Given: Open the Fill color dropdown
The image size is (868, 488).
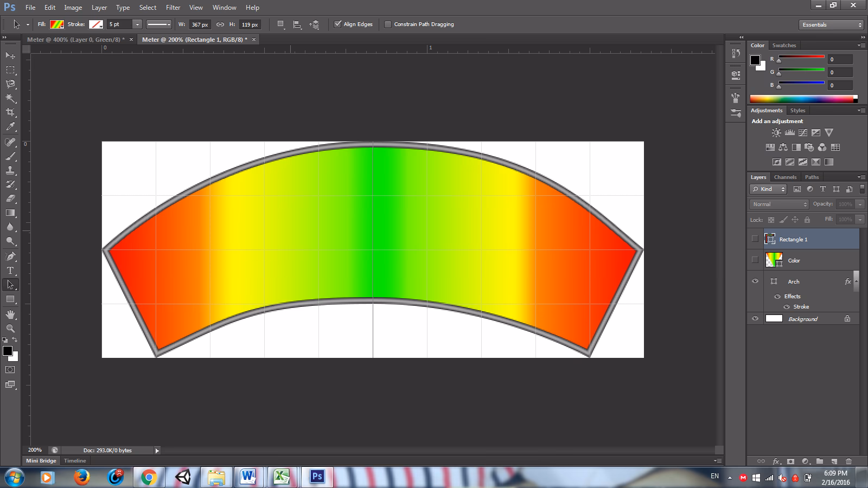Looking at the screenshot, I should [x=56, y=24].
